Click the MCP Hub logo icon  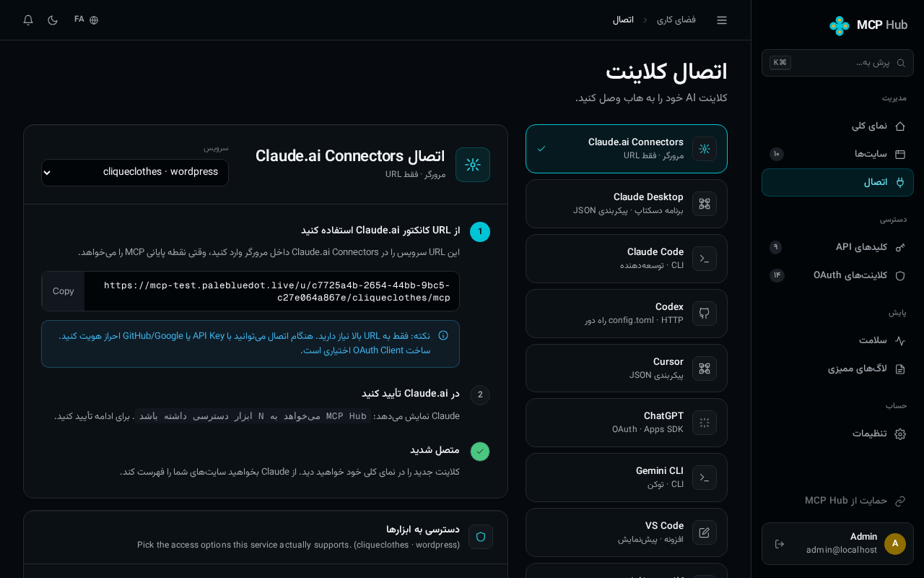pyautogui.click(x=840, y=25)
